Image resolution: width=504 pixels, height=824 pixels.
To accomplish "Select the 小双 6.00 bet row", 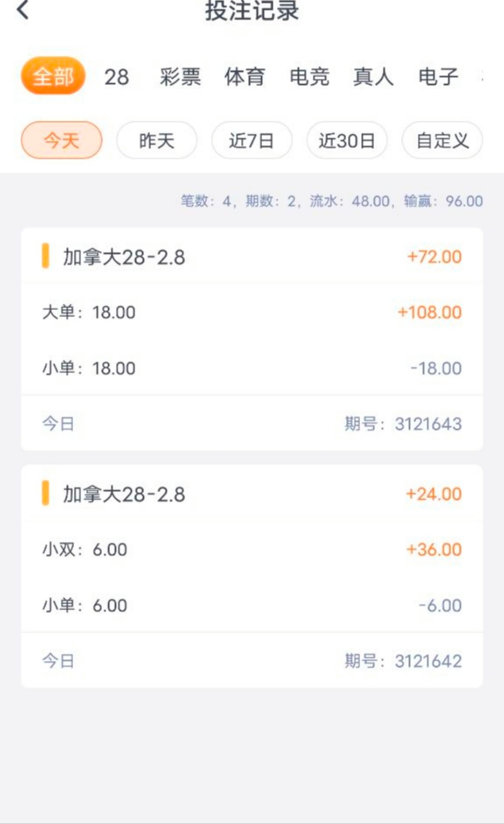I will [252, 549].
